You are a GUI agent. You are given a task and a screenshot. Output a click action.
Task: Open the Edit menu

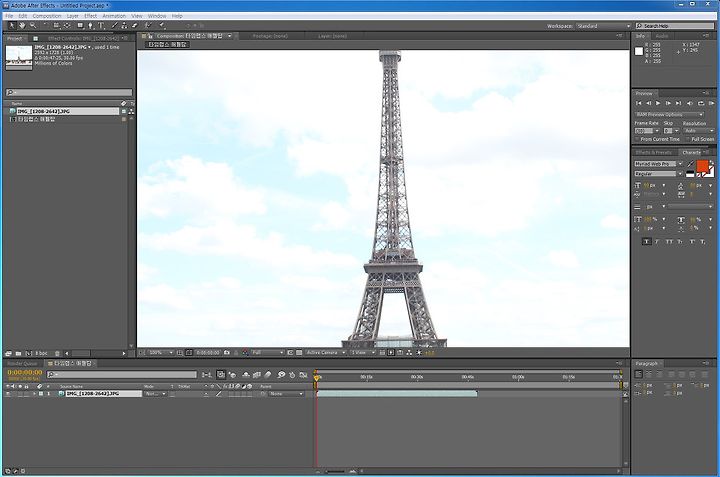23,16
